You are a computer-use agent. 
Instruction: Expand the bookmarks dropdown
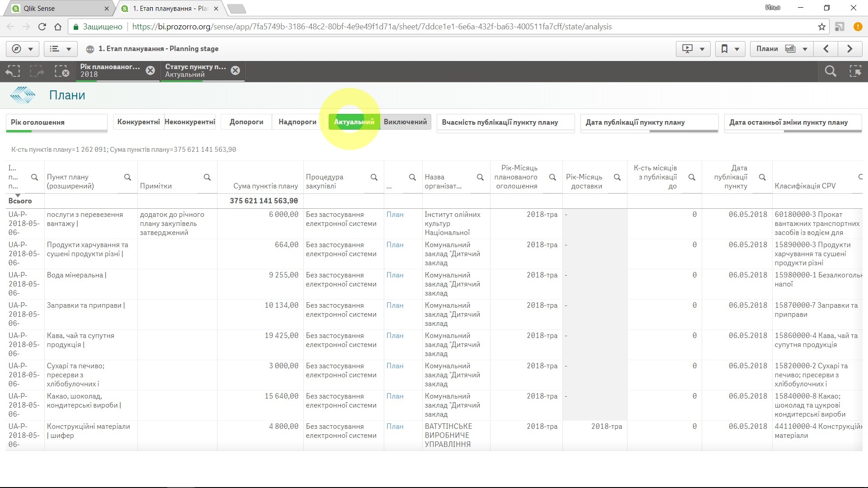point(730,49)
